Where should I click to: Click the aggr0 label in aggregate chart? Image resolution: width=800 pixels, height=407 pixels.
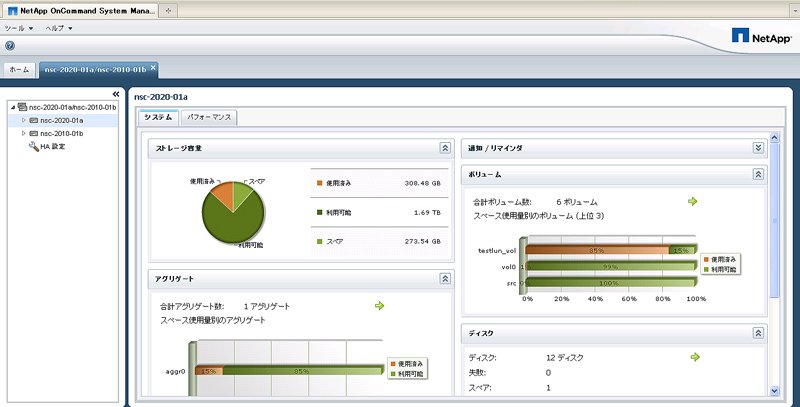(x=176, y=371)
